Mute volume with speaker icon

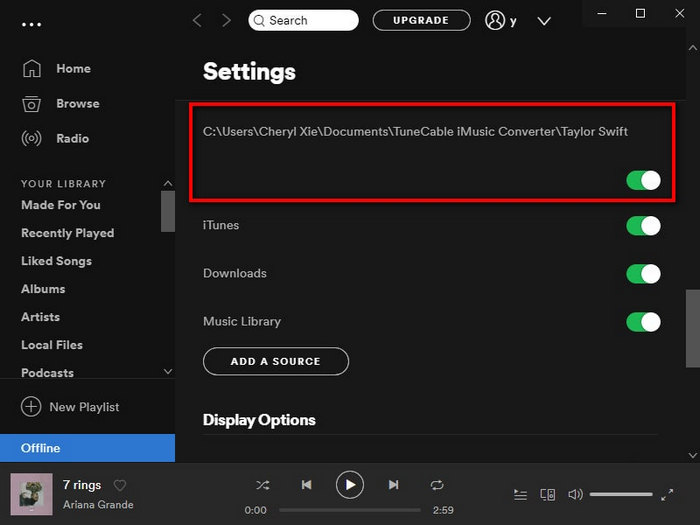[575, 495]
